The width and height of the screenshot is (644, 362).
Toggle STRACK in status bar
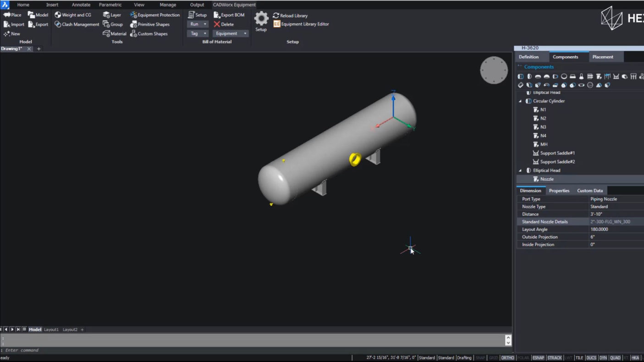point(554,358)
